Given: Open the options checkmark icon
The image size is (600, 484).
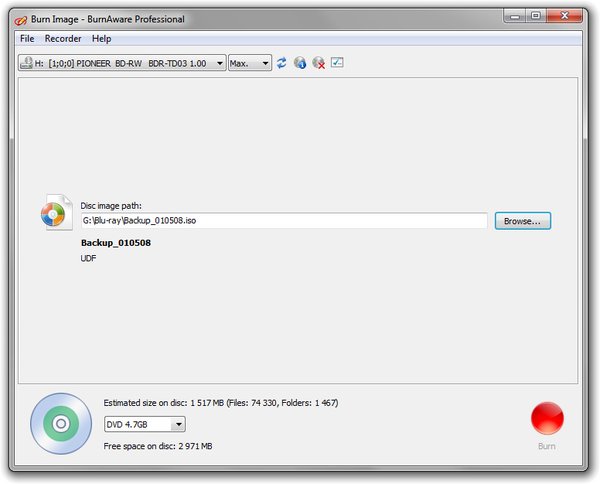Looking at the screenshot, I should [x=337, y=62].
